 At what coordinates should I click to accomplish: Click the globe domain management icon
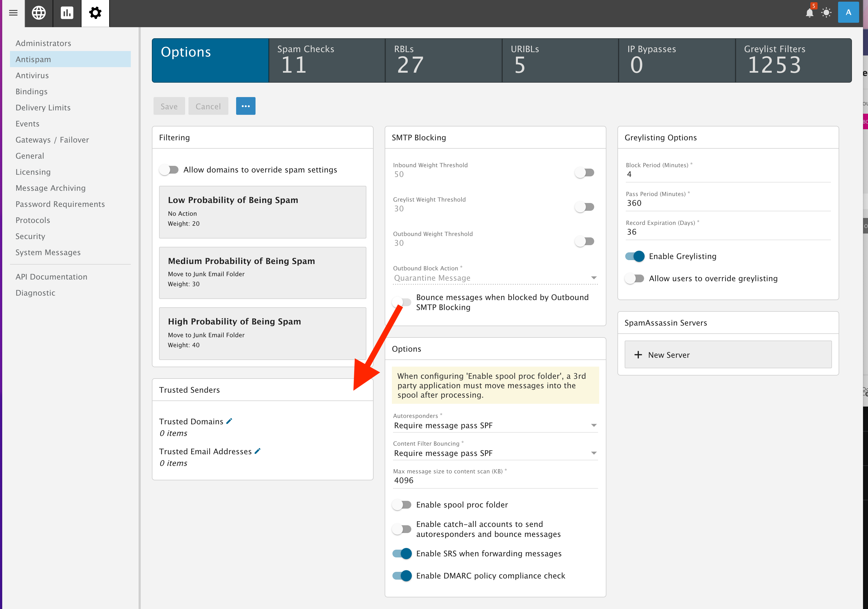pyautogui.click(x=39, y=13)
